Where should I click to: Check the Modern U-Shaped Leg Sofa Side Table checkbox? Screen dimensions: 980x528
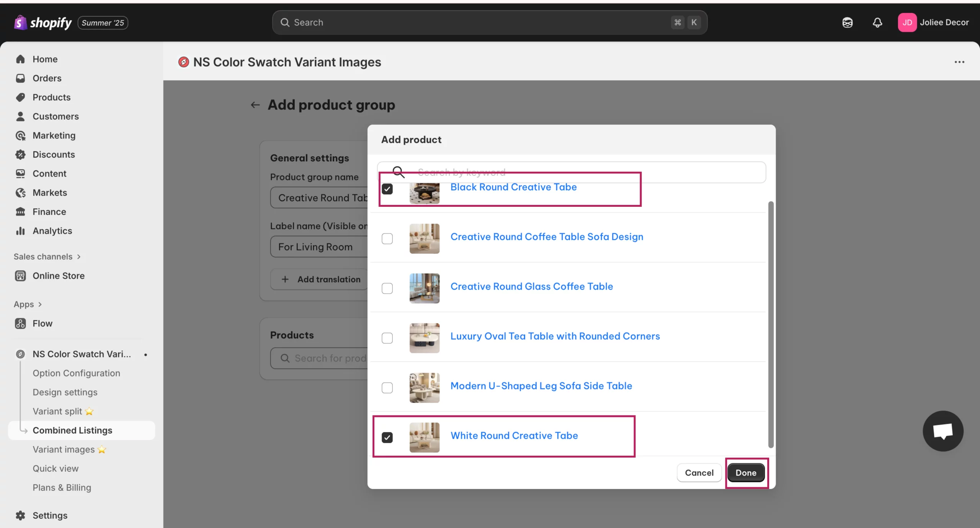point(387,388)
